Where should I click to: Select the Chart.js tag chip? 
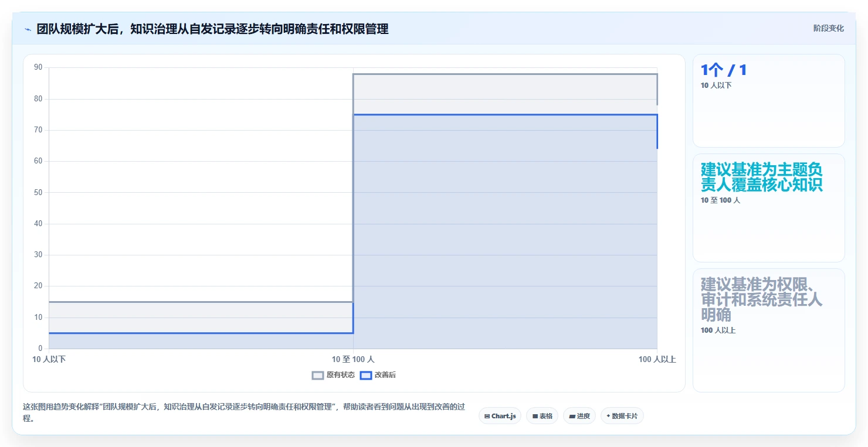tap(500, 416)
